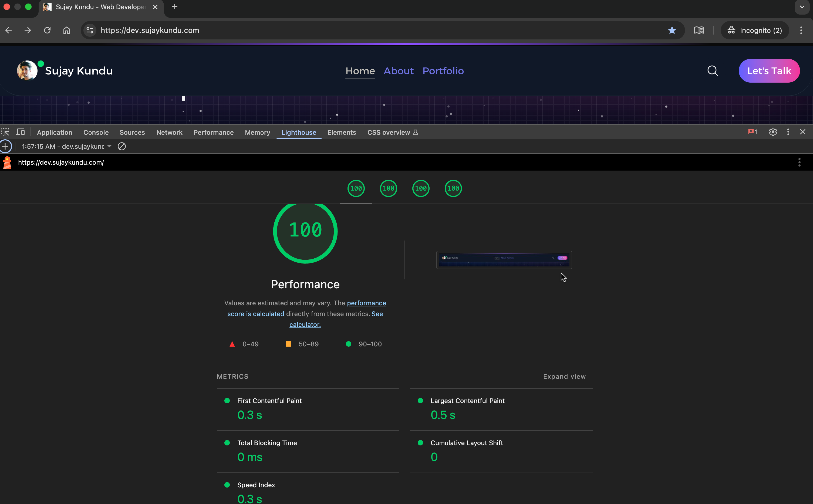This screenshot has height=504, width=813.
Task: Toggle the device toolbar icon
Action: pos(20,132)
